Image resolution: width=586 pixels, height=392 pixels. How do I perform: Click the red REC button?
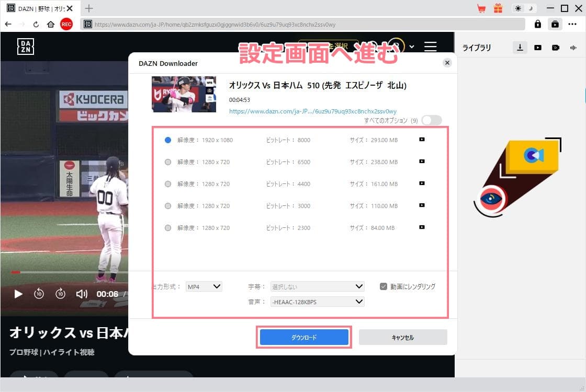point(66,24)
